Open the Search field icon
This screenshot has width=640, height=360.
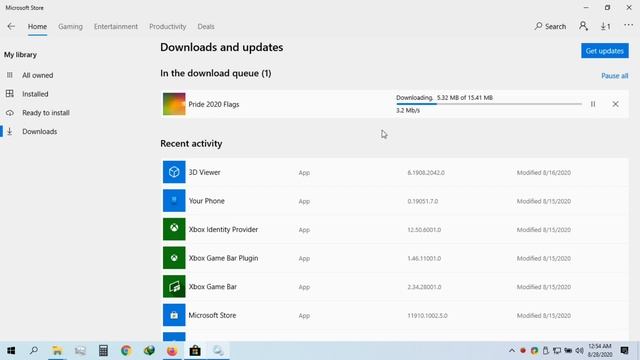[538, 26]
